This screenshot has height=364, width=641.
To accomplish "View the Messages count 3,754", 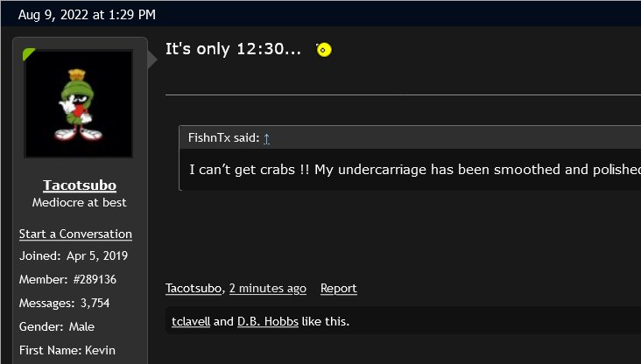I will [65, 303].
